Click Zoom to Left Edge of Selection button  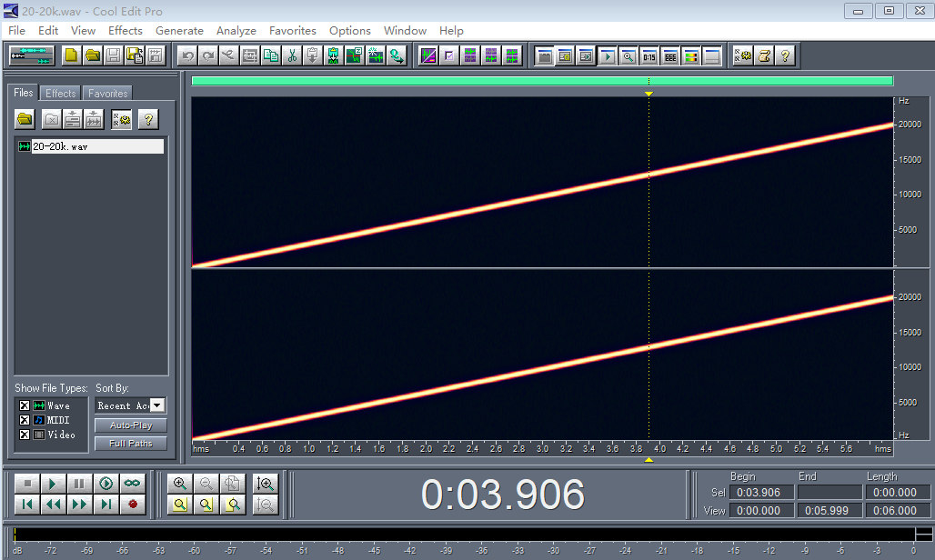[206, 505]
